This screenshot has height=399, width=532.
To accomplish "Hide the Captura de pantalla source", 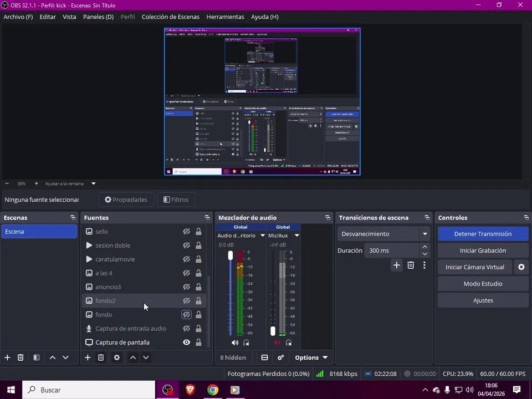I will coord(187,342).
